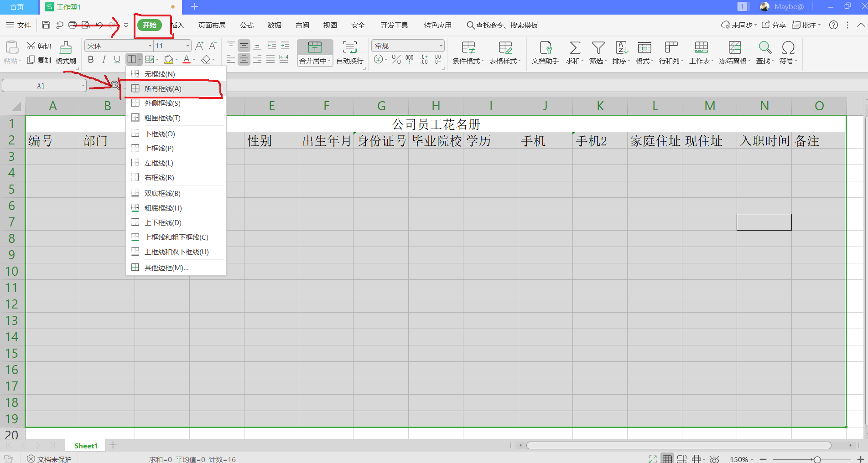Image resolution: width=868 pixels, height=463 pixels.
Task: Choose All Borders (所有框线) from border menu
Action: coord(176,89)
